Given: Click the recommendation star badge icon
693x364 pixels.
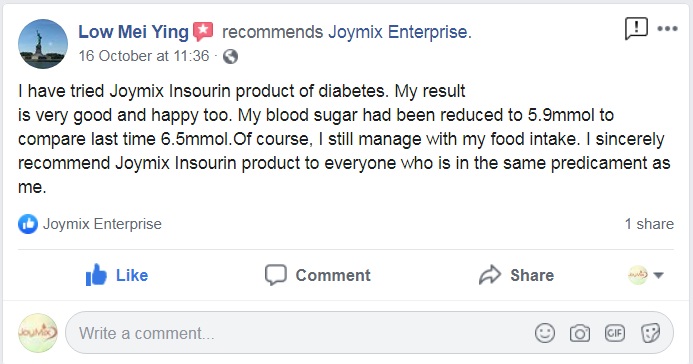Looking at the screenshot, I should [203, 32].
